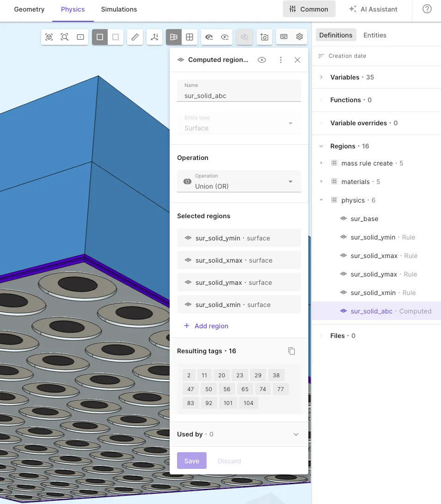Screen dimensions: 441x504
Task: Click the Name field with sur_solid_abc
Action: pos(239,91)
